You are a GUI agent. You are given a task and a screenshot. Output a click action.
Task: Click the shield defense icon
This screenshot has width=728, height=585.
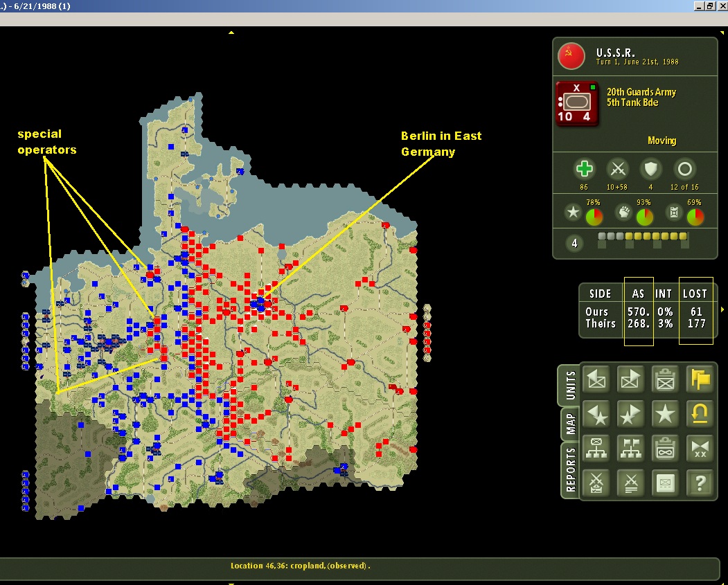click(x=651, y=170)
